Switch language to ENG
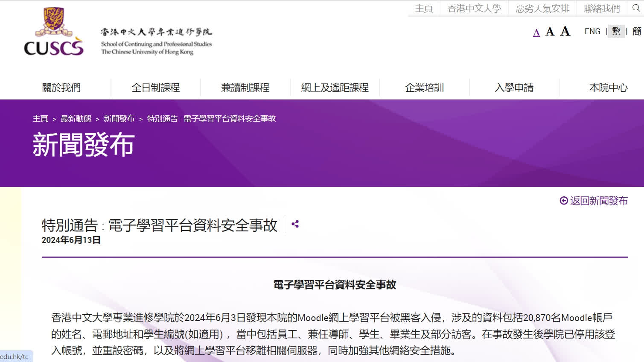 click(592, 31)
